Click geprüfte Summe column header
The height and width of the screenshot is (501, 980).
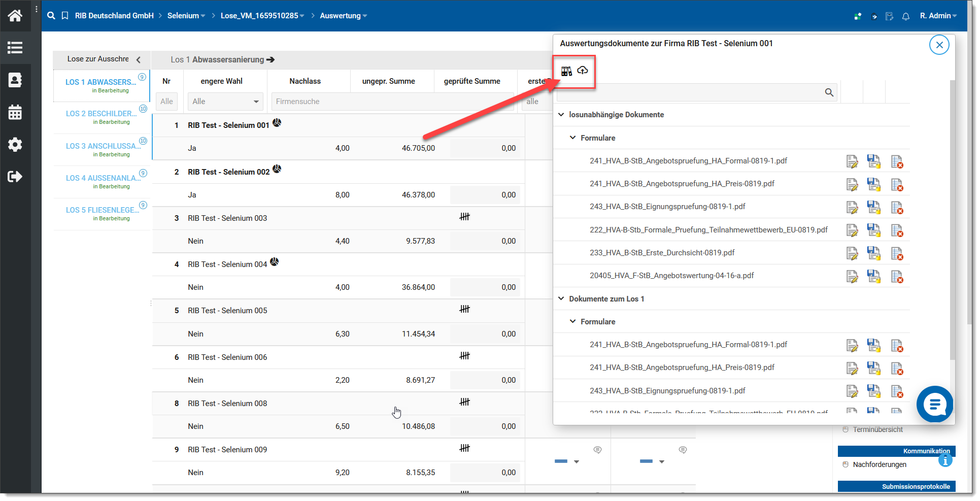[472, 81]
